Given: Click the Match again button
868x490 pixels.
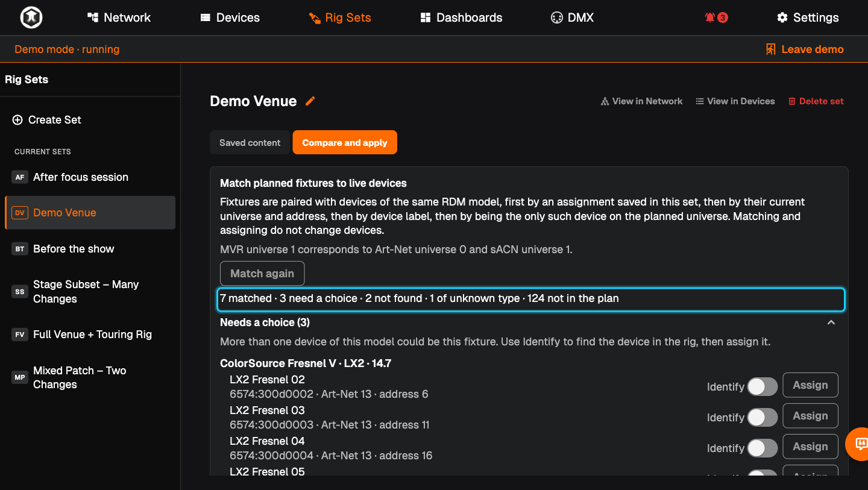Looking at the screenshot, I should [x=262, y=274].
